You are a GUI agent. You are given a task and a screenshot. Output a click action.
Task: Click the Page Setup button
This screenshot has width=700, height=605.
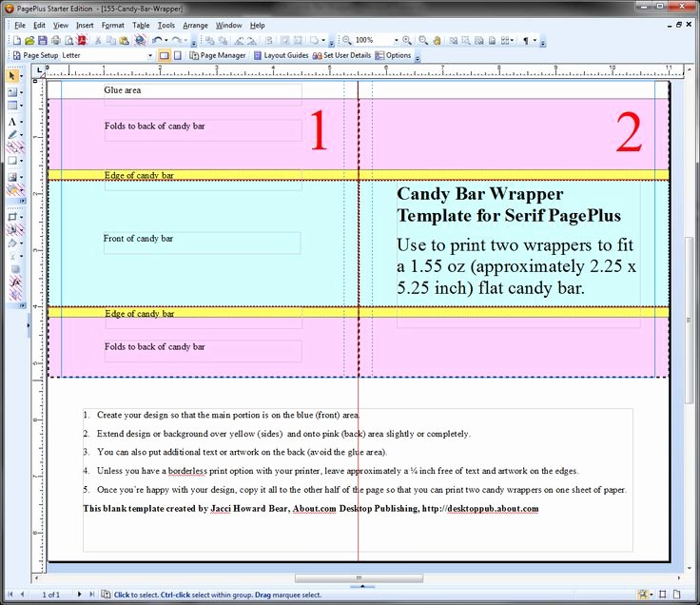pos(36,55)
